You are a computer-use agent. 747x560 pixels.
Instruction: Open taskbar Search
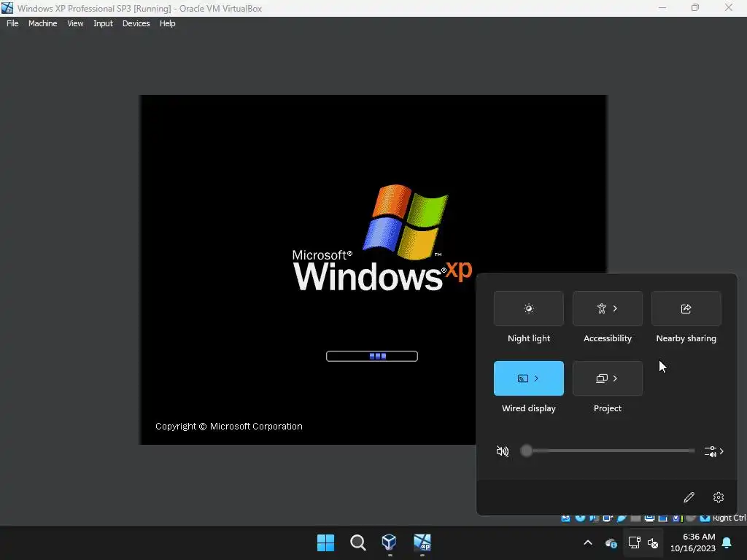coord(357,542)
